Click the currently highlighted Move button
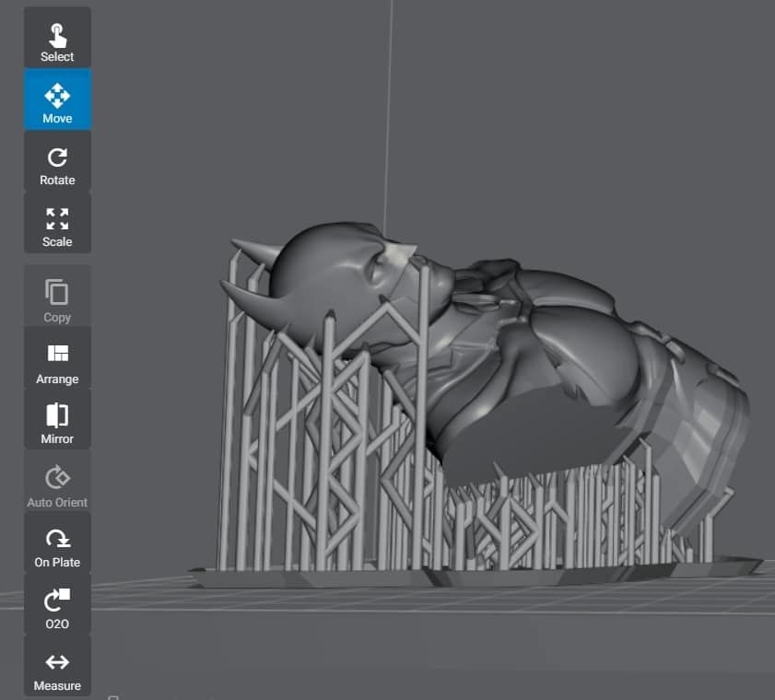 (56, 99)
